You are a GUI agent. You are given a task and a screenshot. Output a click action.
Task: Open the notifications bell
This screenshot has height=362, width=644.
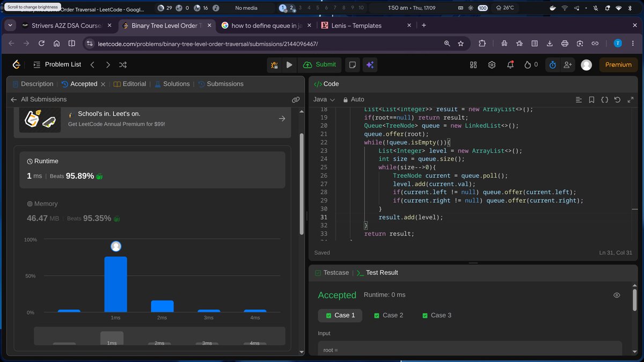(x=510, y=64)
